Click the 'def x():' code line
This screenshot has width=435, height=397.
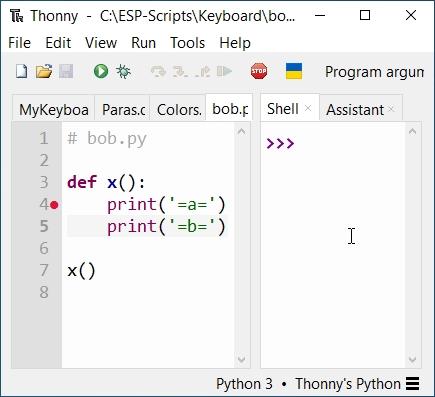pos(106,183)
